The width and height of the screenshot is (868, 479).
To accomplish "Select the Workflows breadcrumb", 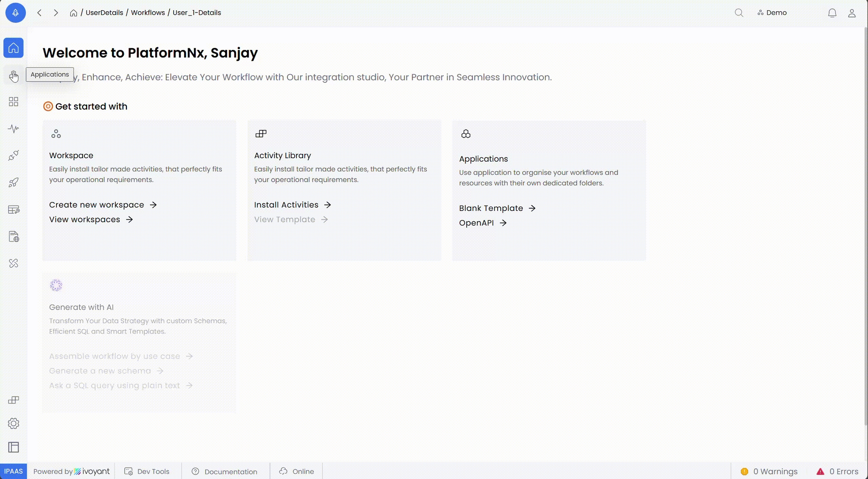I will click(148, 13).
